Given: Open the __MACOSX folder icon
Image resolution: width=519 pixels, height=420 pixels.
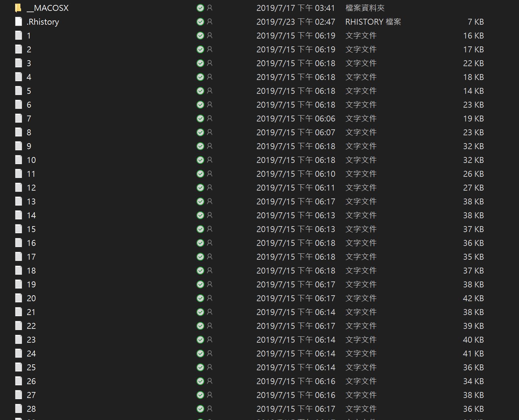Looking at the screenshot, I should coord(18,8).
